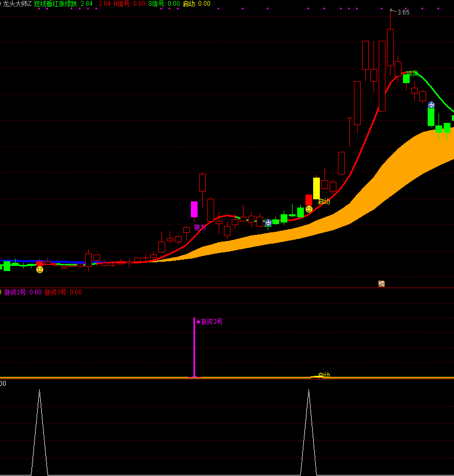Click the smiley face under the red candle
This screenshot has width=454, height=476.
tap(309, 209)
